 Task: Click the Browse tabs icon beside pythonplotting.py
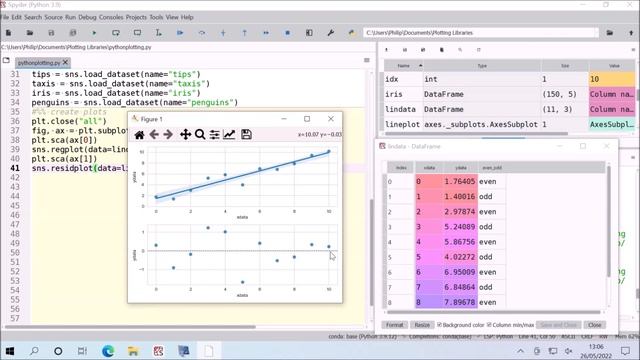pyautogui.click(x=6, y=61)
